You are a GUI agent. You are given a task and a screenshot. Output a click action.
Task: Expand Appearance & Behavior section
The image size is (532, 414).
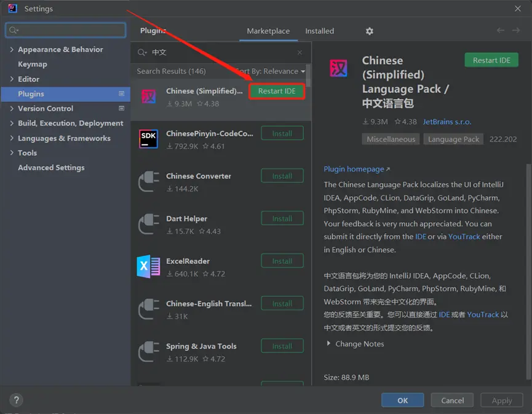(x=12, y=50)
